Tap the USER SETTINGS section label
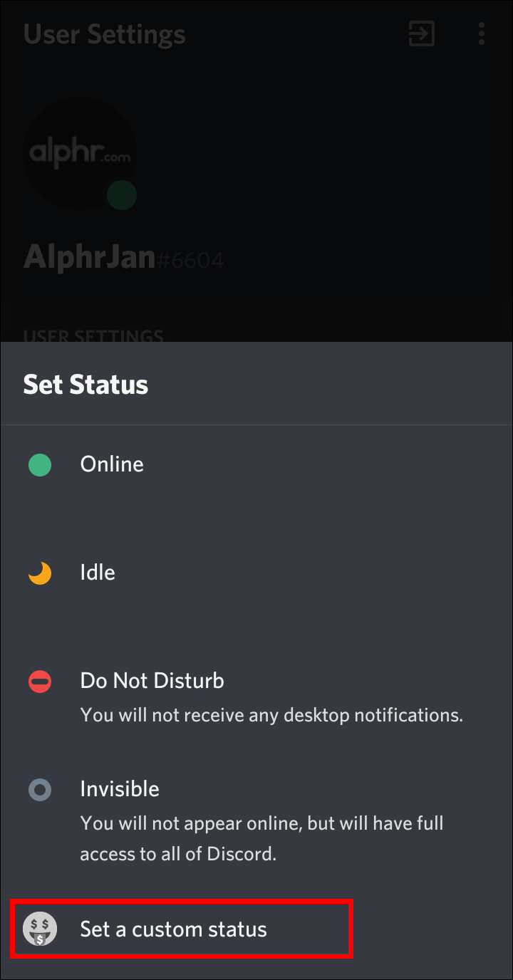The width and height of the screenshot is (513, 980). pos(93,335)
